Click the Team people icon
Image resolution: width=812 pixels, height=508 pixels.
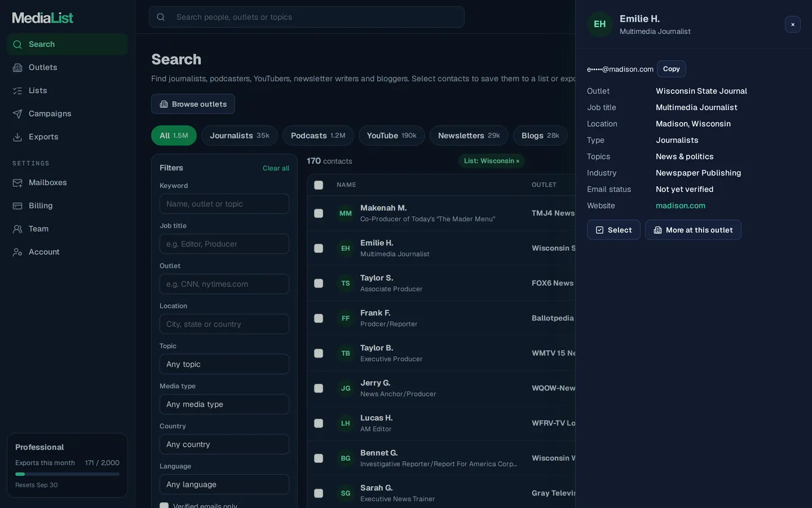pos(17,229)
